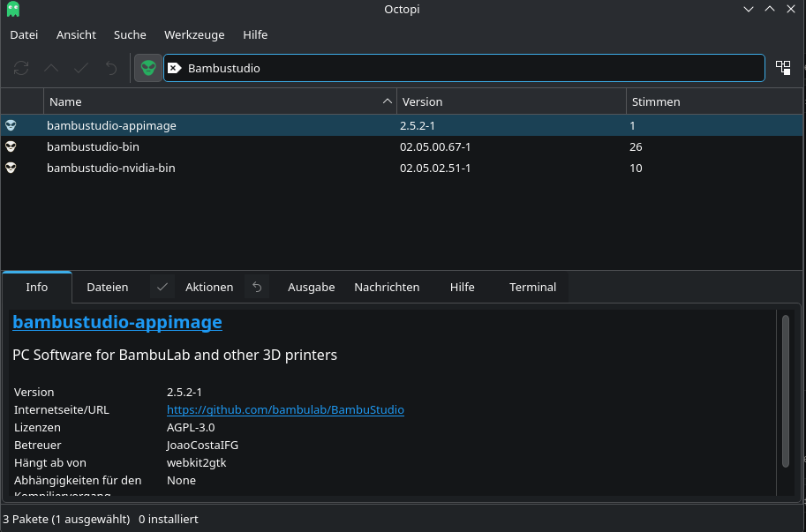Open the bambustudio-appimage heading link

117,322
